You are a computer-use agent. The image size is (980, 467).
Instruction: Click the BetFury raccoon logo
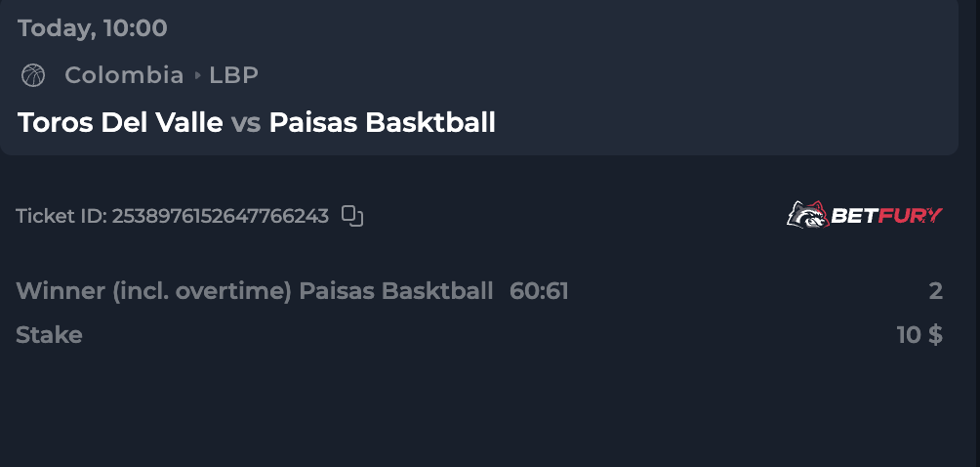pos(807,215)
